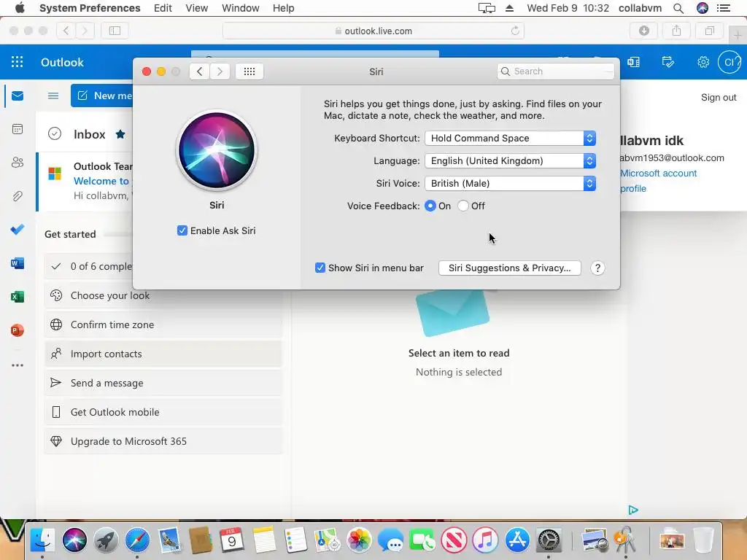Open To Do checkmark in Outlook sidebar
The width and height of the screenshot is (747, 560).
(18, 230)
